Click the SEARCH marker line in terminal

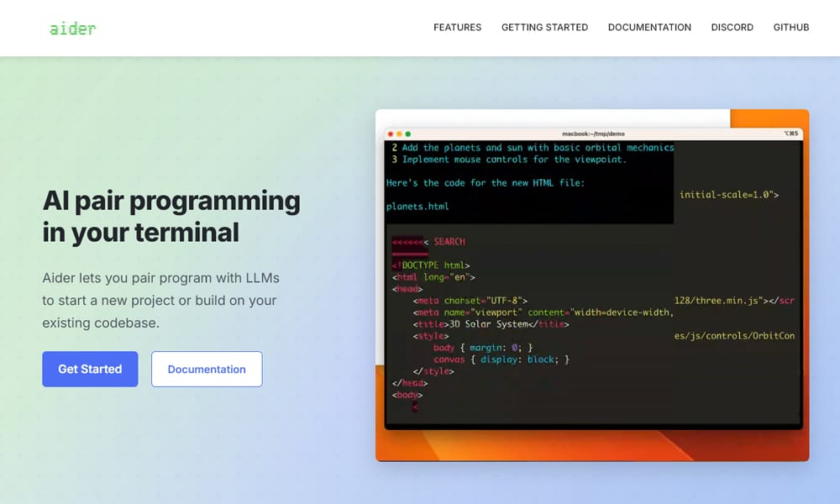pyautogui.click(x=449, y=242)
